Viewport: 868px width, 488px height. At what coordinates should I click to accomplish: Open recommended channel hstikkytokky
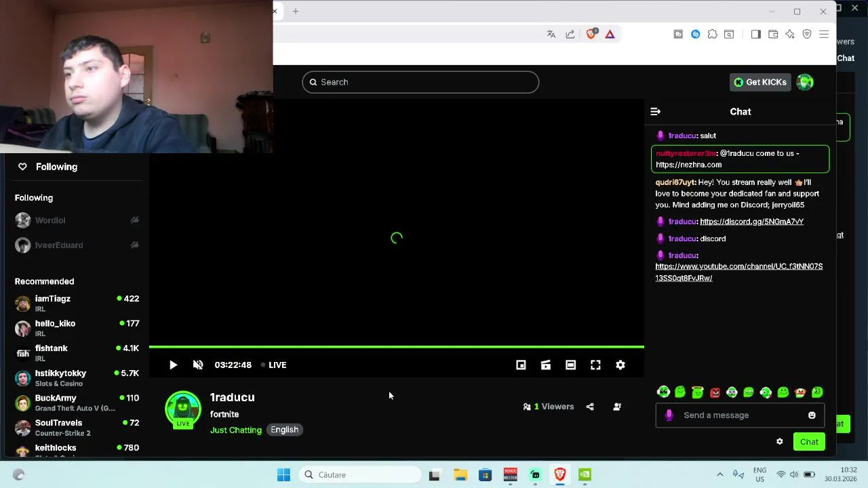pos(77,378)
